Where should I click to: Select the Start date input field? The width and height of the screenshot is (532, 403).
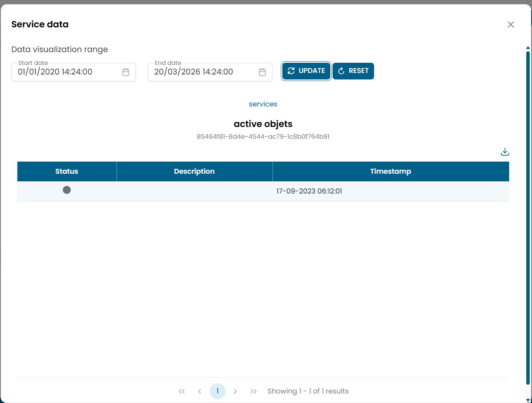[x=65, y=72]
